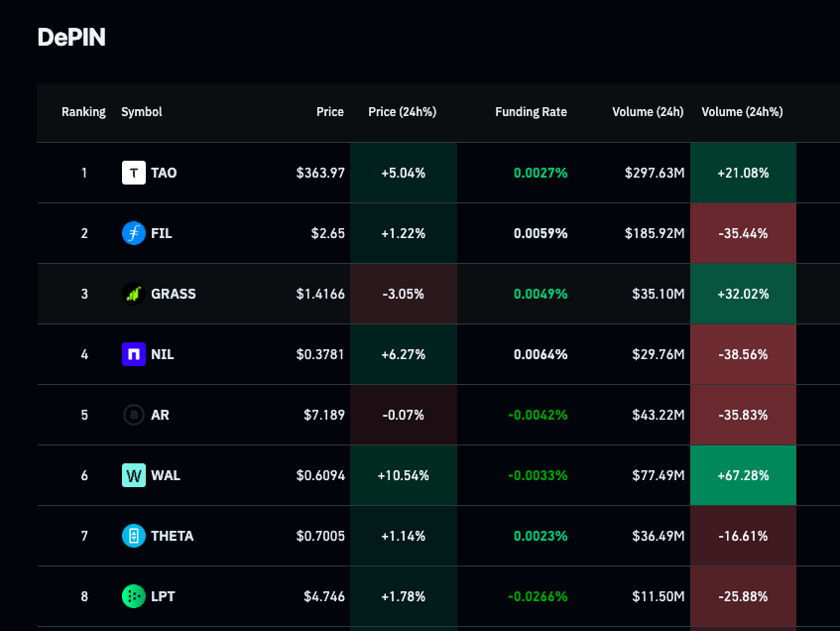The image size is (840, 631).
Task: Click the -16.61% volume change cell
Action: 743,536
